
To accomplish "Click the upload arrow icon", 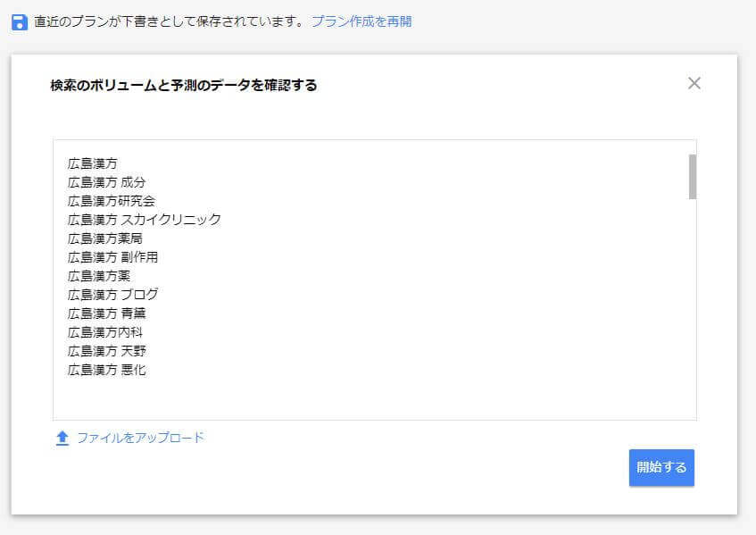I will pyautogui.click(x=62, y=438).
